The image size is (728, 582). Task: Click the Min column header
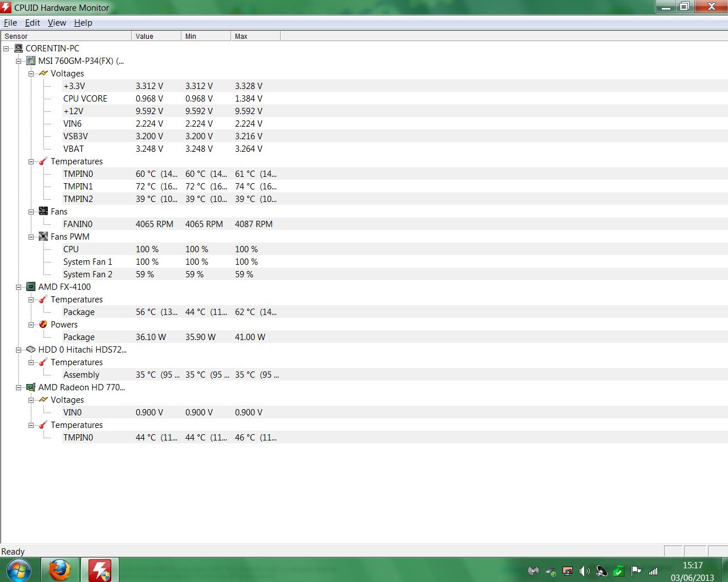click(x=206, y=36)
